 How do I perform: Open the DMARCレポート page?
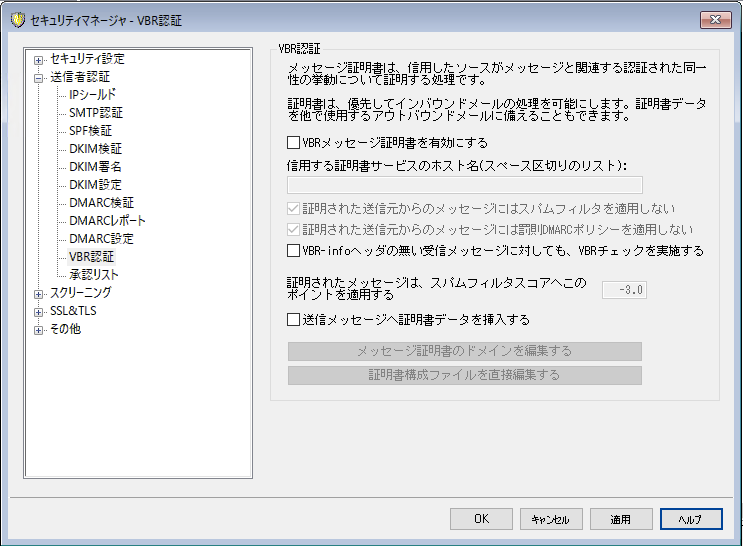[107, 221]
